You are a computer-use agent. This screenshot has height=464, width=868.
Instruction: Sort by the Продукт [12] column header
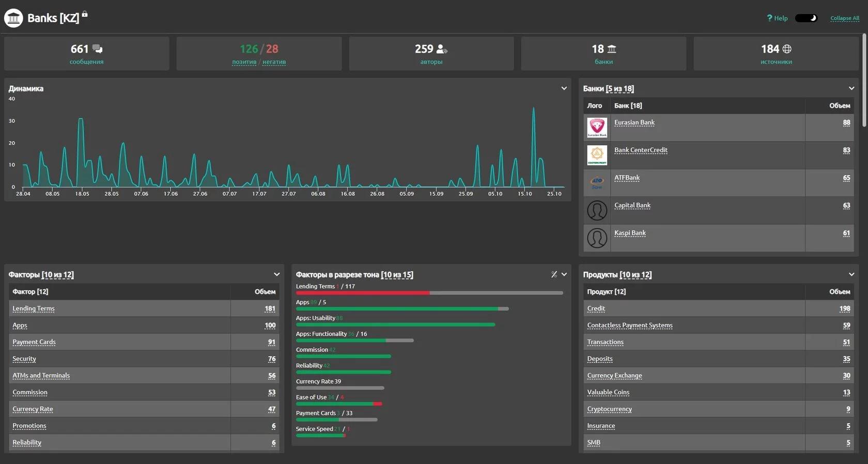pos(607,291)
